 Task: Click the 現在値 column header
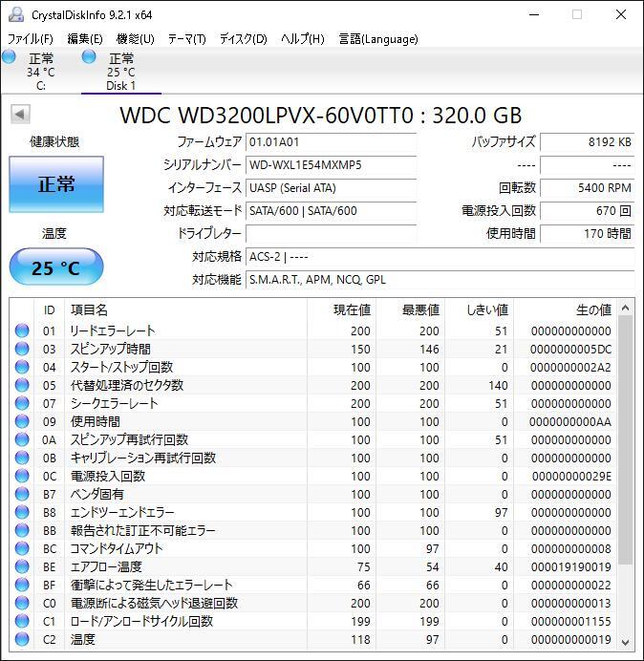342,310
